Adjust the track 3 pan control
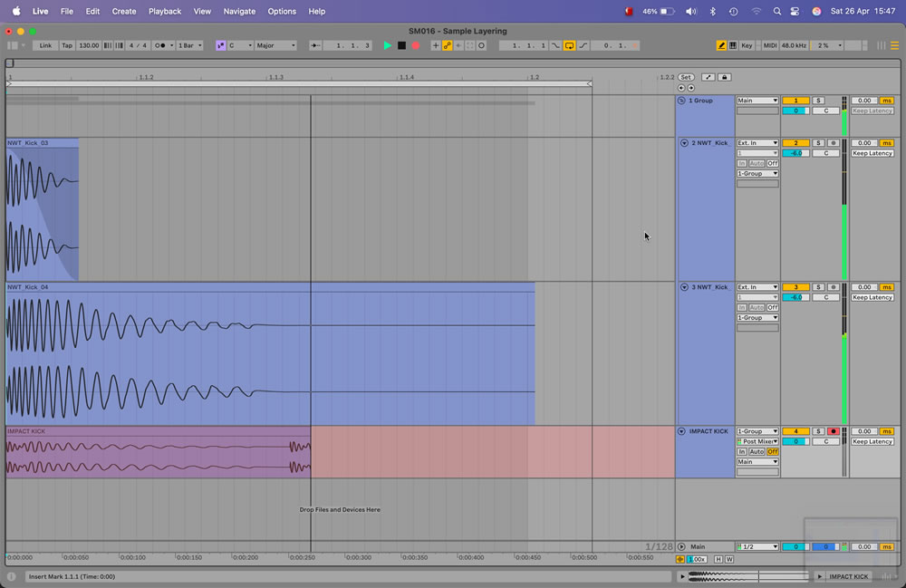 point(825,297)
